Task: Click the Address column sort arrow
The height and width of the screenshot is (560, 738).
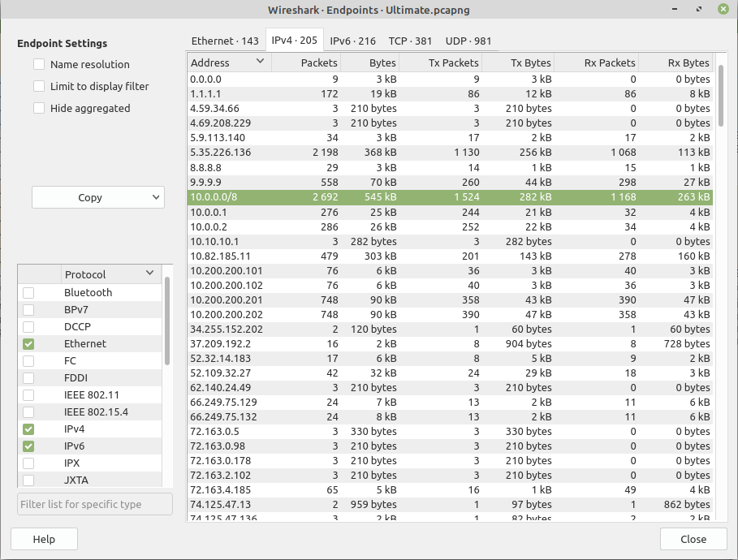Action: click(x=260, y=62)
